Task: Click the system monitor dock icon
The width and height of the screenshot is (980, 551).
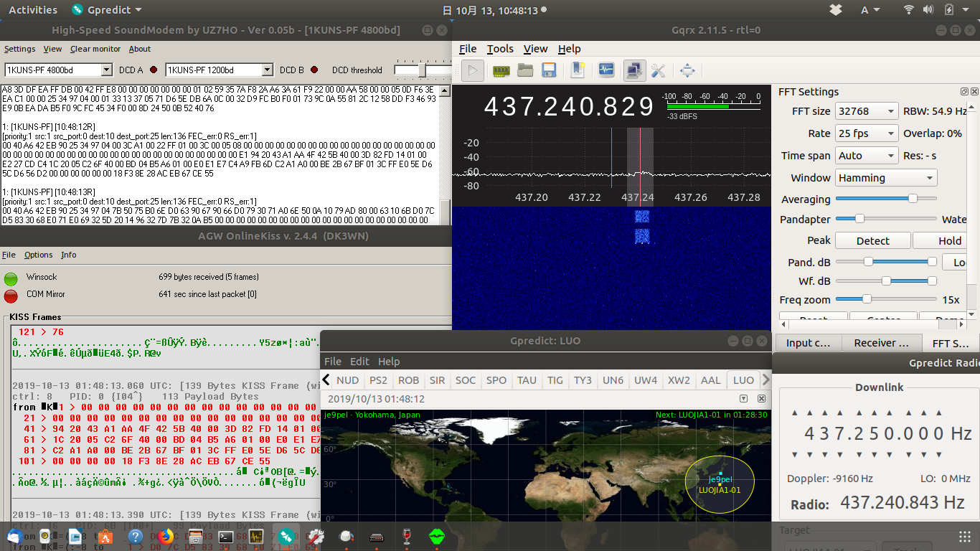Action: click(255, 536)
